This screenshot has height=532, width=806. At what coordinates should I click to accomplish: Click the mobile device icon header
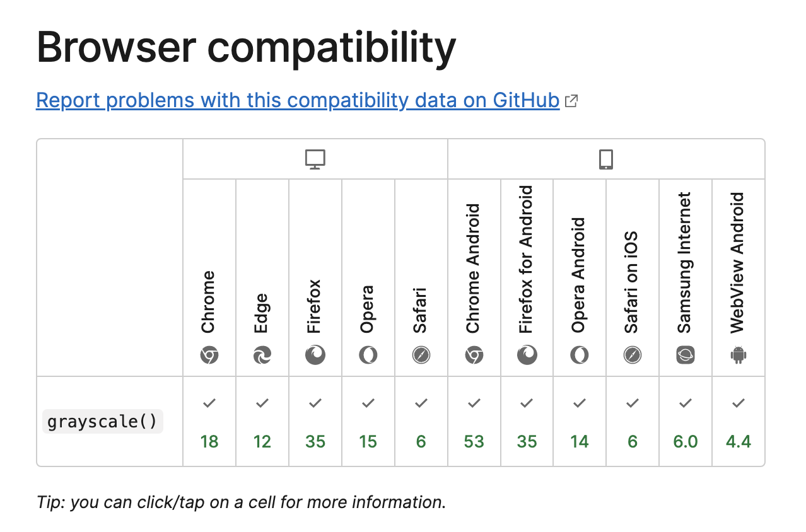click(606, 159)
